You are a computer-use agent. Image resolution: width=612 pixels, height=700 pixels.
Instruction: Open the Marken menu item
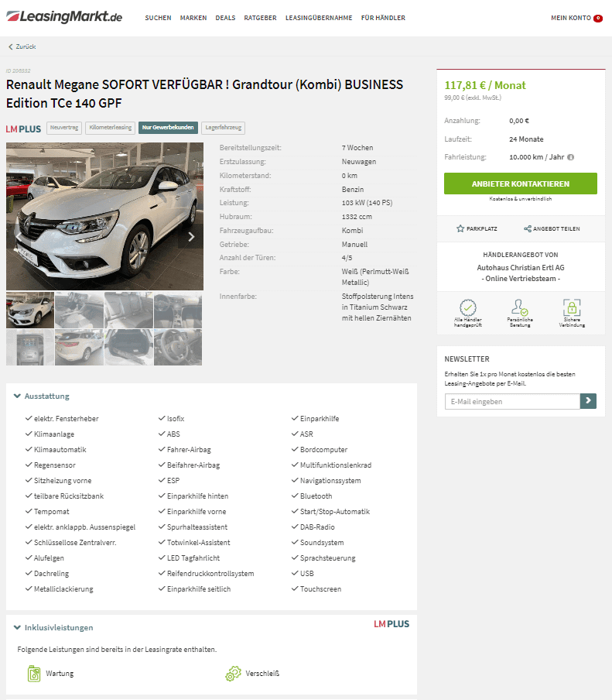(x=193, y=18)
